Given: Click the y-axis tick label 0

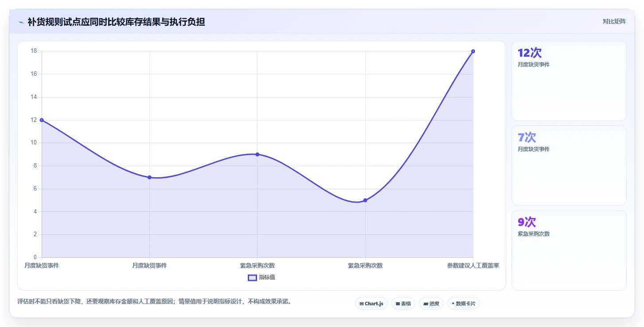Looking at the screenshot, I should (x=35, y=257).
